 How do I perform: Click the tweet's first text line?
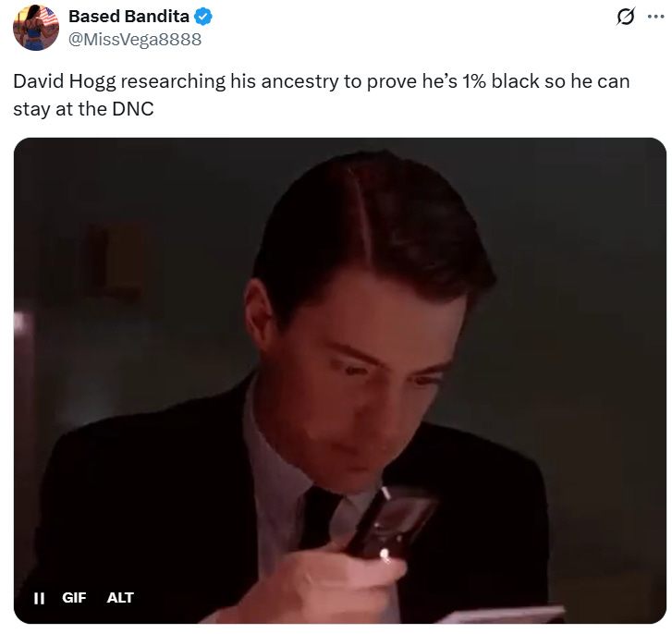pos(322,81)
